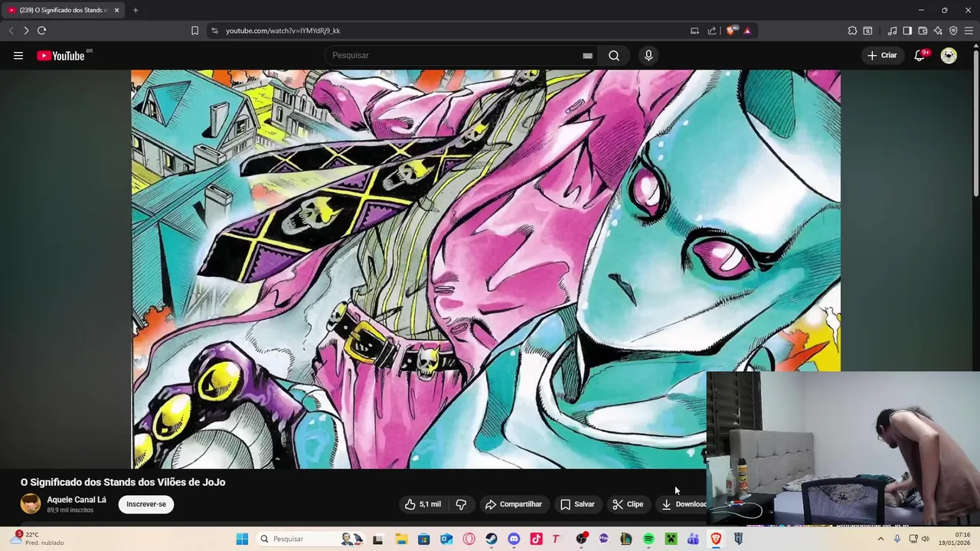980x551 pixels.
Task: Open the volume icon in the system tray
Action: (926, 539)
